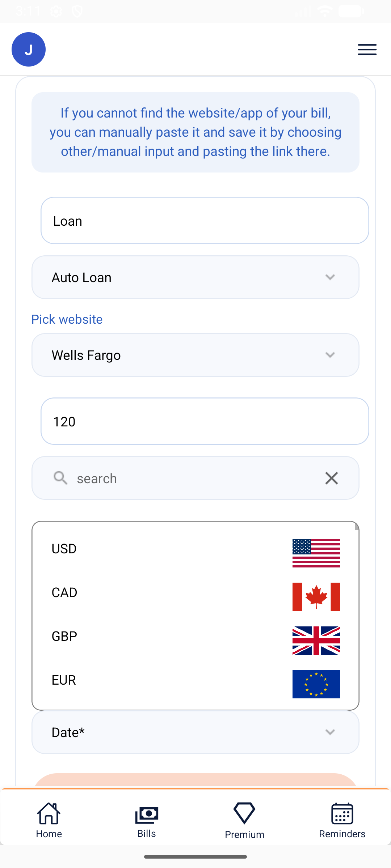Select the United States flag icon
The width and height of the screenshot is (391, 868).
(x=316, y=553)
